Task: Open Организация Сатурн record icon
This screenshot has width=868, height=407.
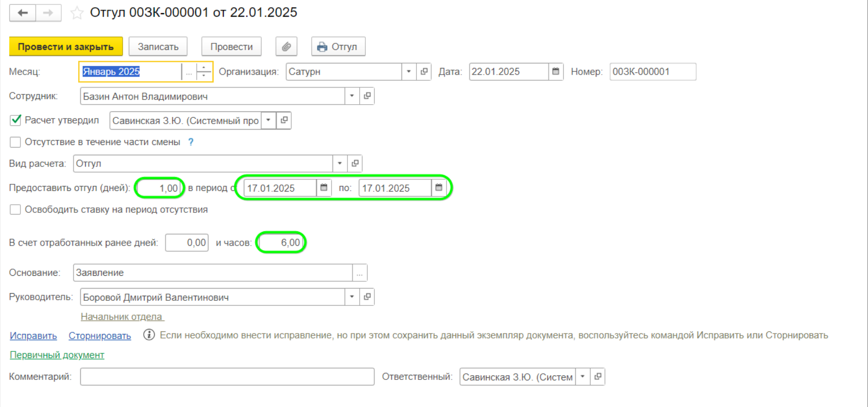Action: 424,71
